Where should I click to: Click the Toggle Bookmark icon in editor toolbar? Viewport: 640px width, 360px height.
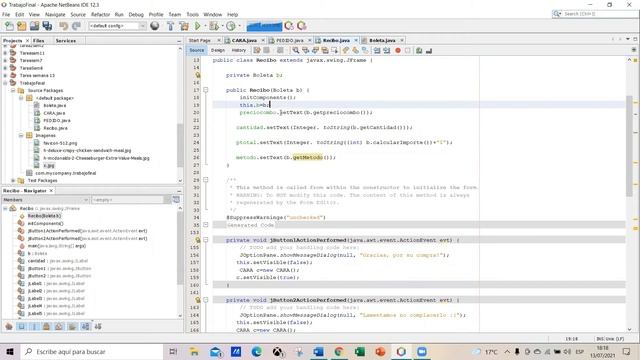pyautogui.click(x=365, y=51)
